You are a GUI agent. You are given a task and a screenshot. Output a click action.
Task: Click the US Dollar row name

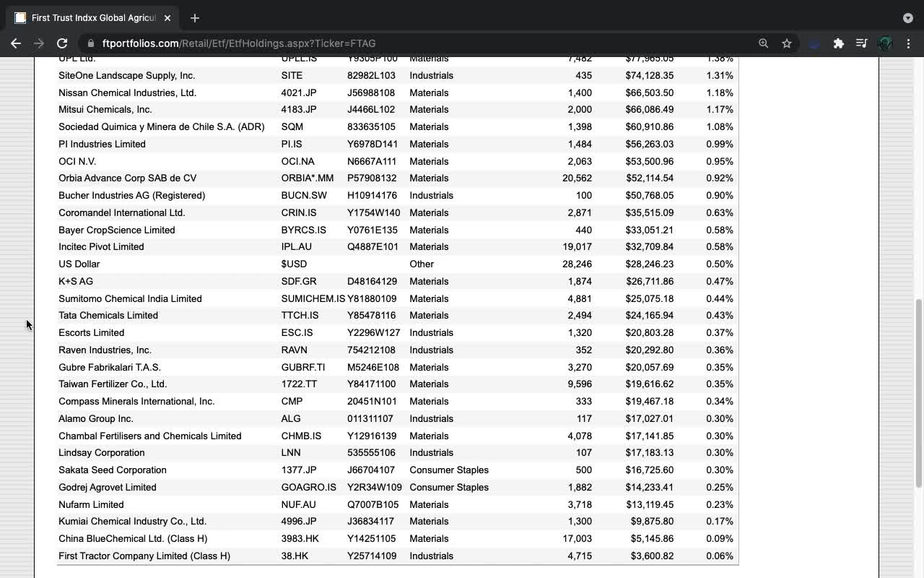click(x=79, y=264)
